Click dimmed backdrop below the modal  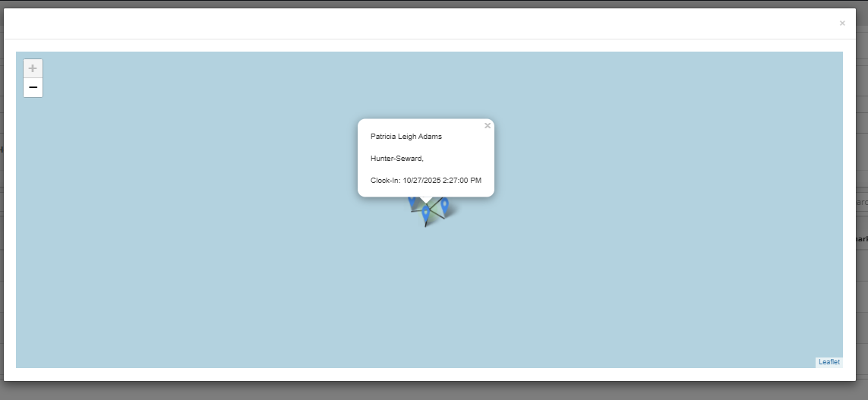click(433, 391)
